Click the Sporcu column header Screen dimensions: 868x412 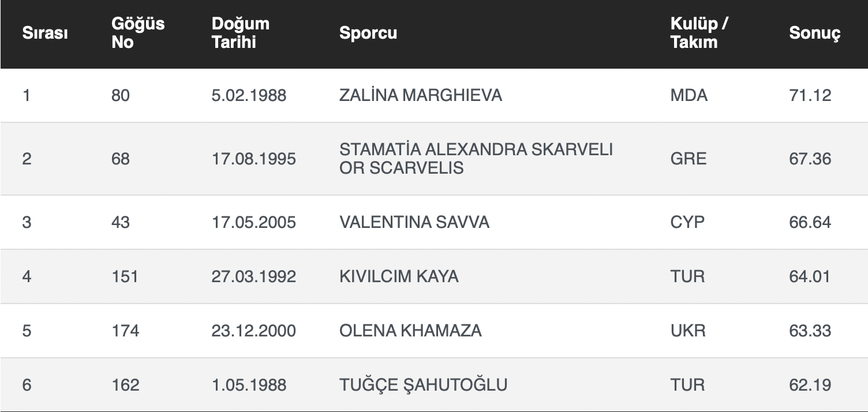point(368,33)
